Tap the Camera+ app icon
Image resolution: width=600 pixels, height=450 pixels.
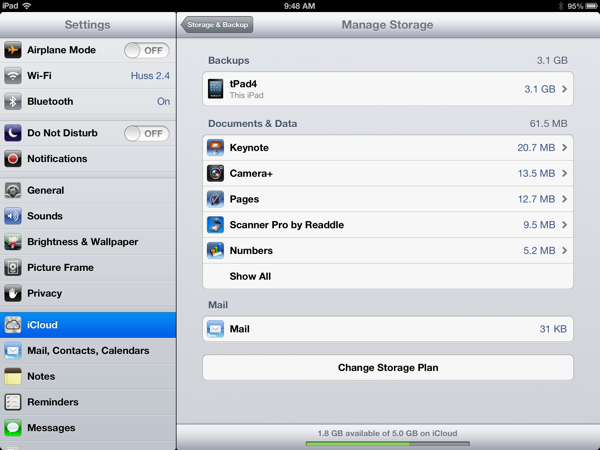coord(215,174)
